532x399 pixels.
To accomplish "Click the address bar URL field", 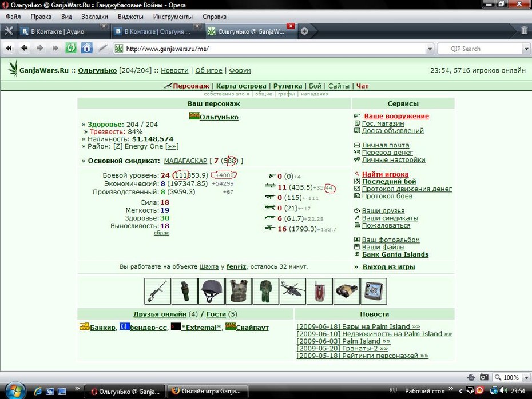I will tap(275, 49).
